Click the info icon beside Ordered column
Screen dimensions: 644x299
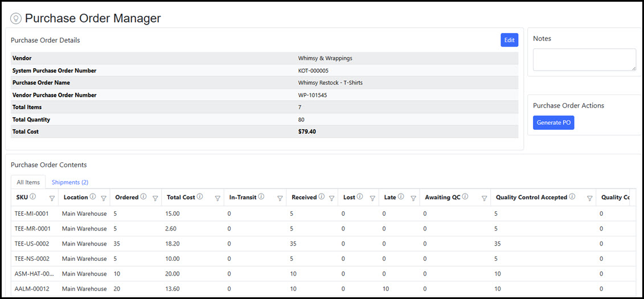(x=143, y=197)
